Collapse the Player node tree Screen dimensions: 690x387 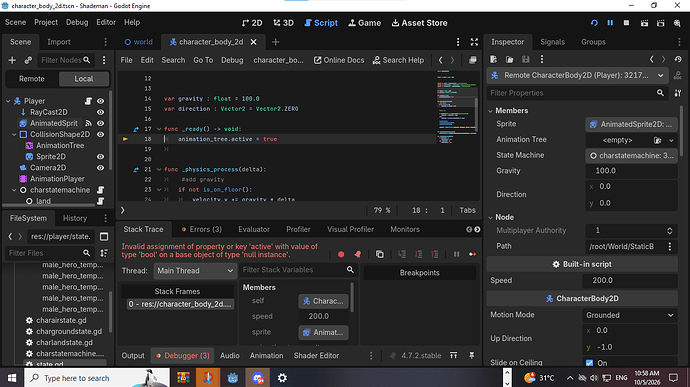point(8,101)
